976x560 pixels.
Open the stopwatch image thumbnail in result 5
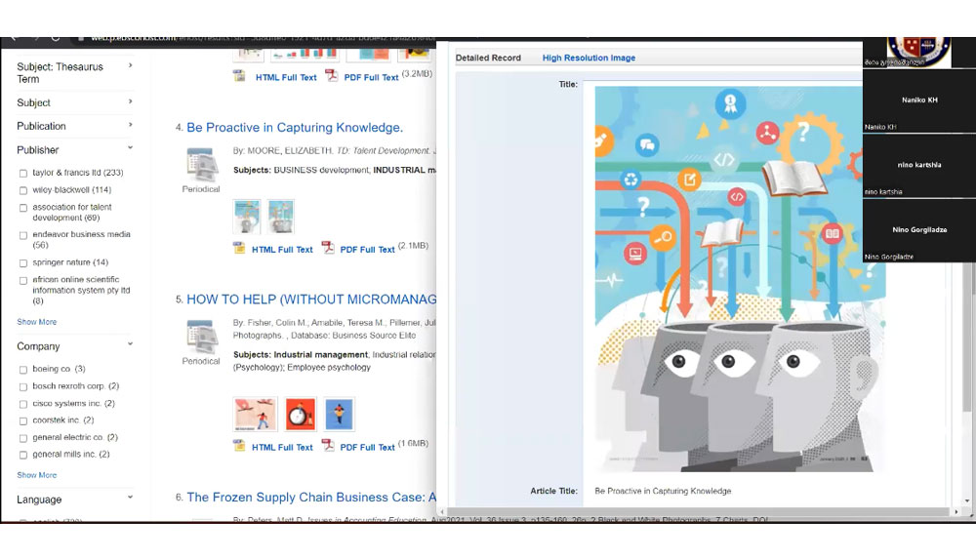300,414
